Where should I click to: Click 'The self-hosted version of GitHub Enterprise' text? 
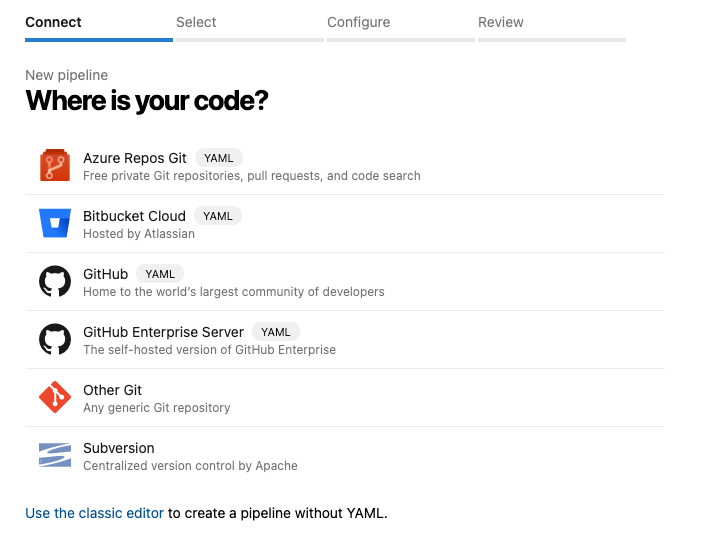[x=209, y=350]
